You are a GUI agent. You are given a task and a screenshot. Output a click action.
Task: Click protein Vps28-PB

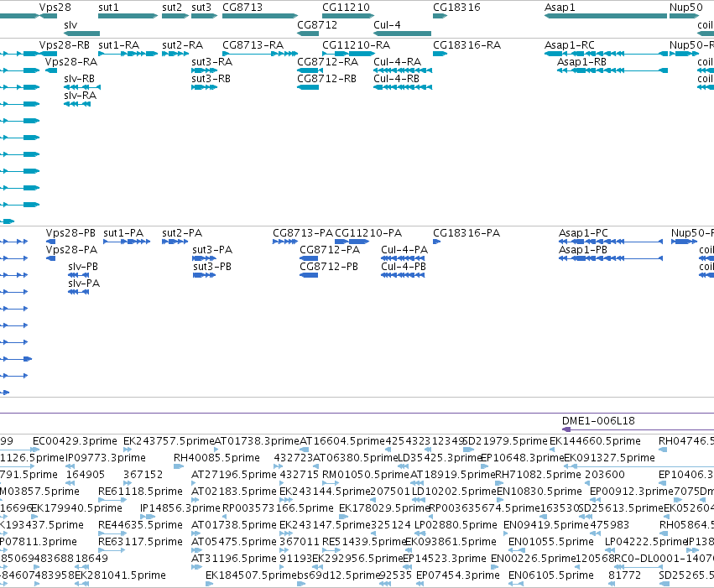tap(70, 233)
